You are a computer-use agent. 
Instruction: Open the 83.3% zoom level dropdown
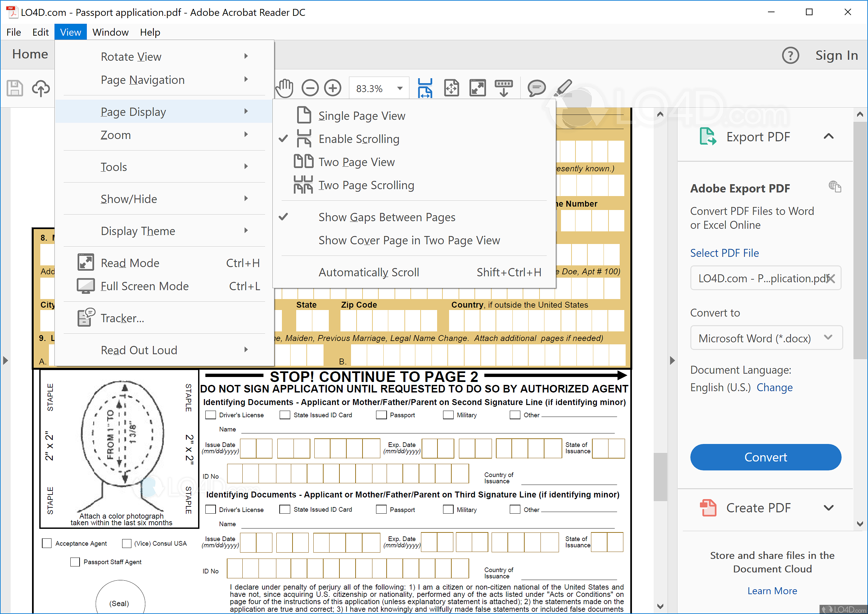pyautogui.click(x=399, y=88)
